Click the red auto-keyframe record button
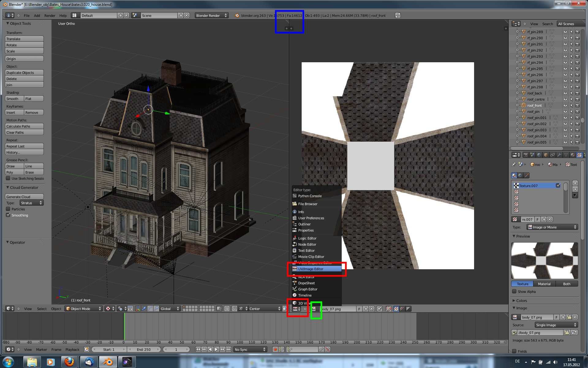Viewport: 588px width, 368px height. click(275, 349)
